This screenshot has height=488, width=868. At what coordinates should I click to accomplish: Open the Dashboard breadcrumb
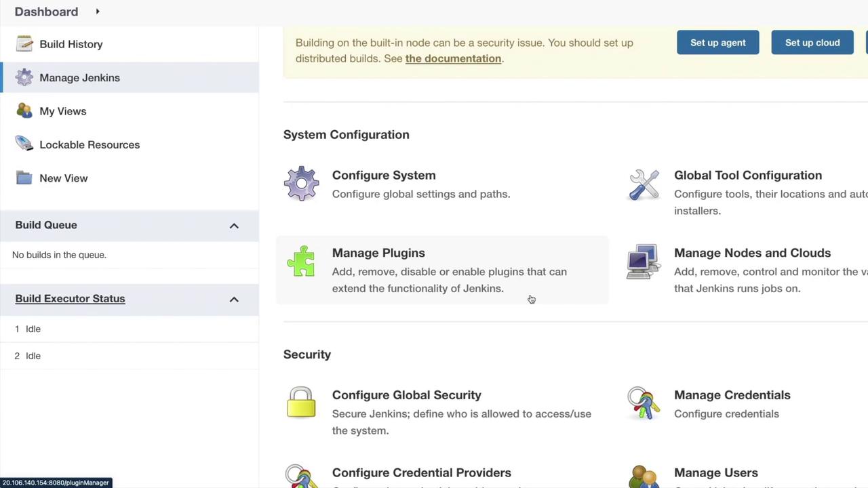[46, 12]
